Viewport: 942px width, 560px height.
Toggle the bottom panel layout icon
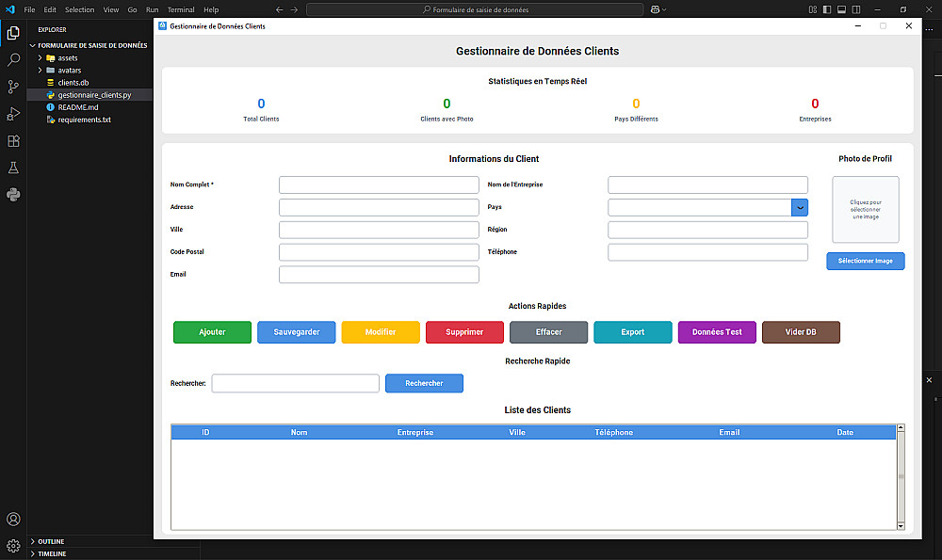click(841, 9)
